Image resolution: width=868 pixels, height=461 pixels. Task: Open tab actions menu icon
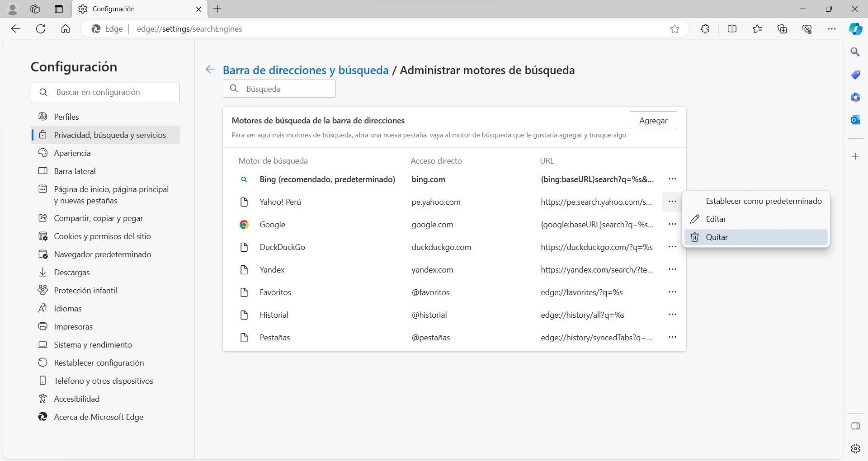click(59, 9)
